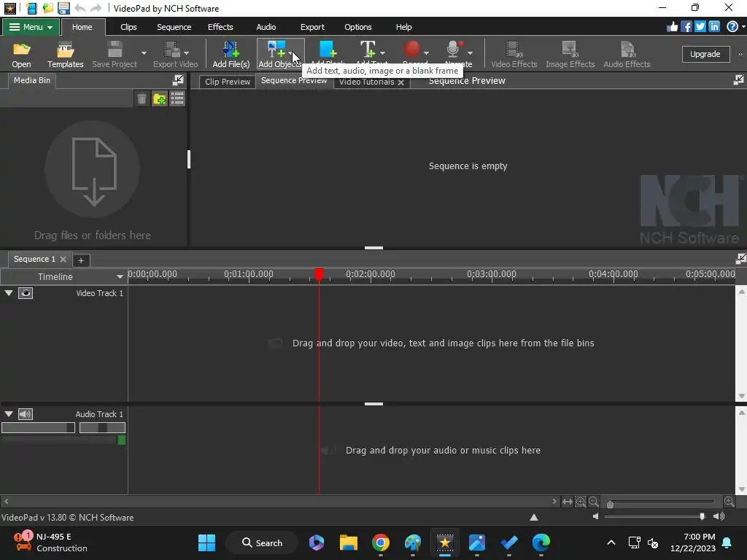Toggle Video Track 1 visibility eye
This screenshot has width=747, height=560.
tap(26, 293)
